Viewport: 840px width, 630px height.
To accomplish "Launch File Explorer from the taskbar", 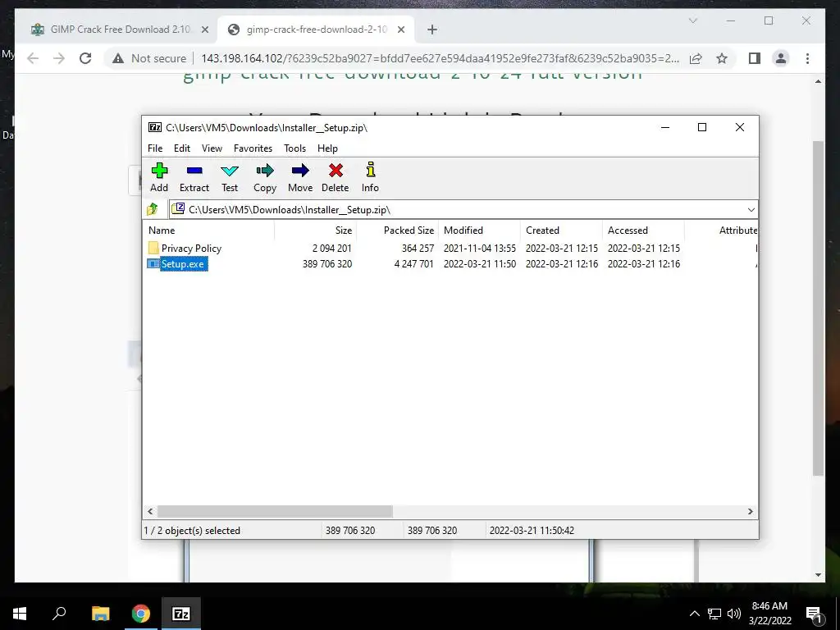I will coord(100,614).
